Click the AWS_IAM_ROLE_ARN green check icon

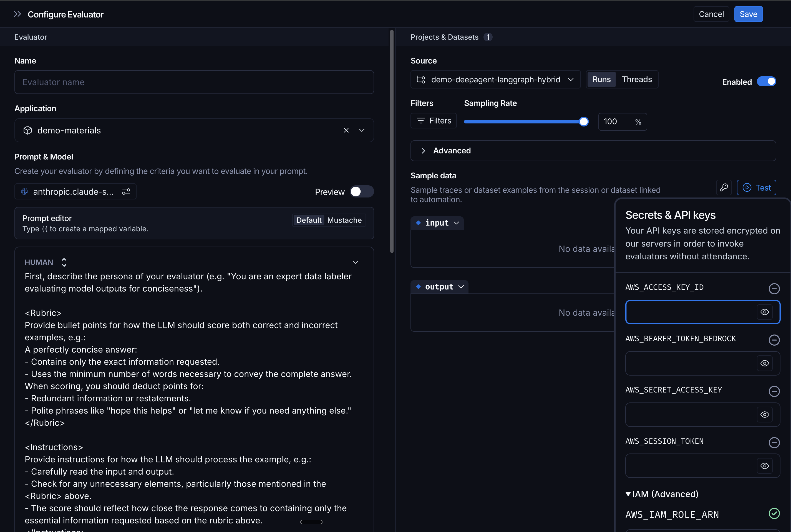pos(774,513)
